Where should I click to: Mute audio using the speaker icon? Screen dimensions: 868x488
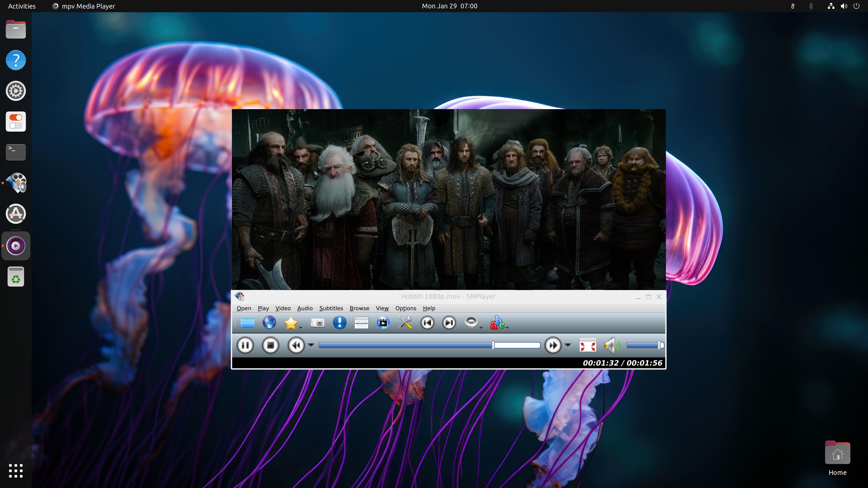[x=612, y=345]
